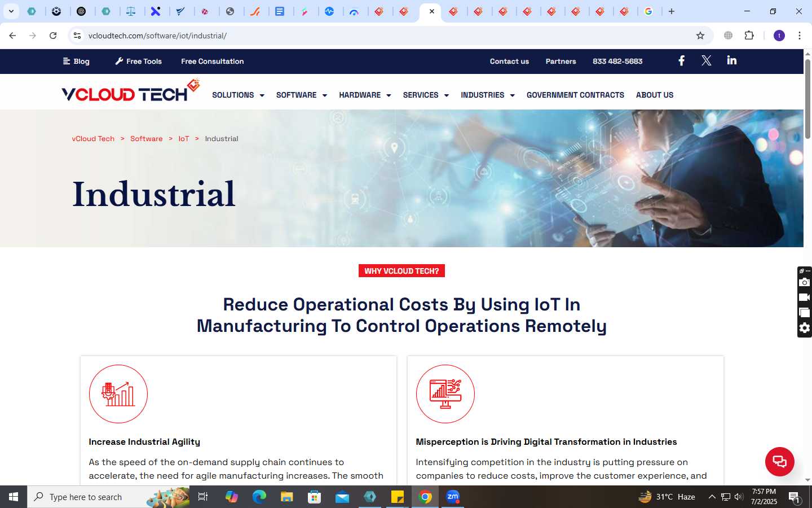The height and width of the screenshot is (508, 812).
Task: Open the red live chat bubble
Action: pos(779,461)
